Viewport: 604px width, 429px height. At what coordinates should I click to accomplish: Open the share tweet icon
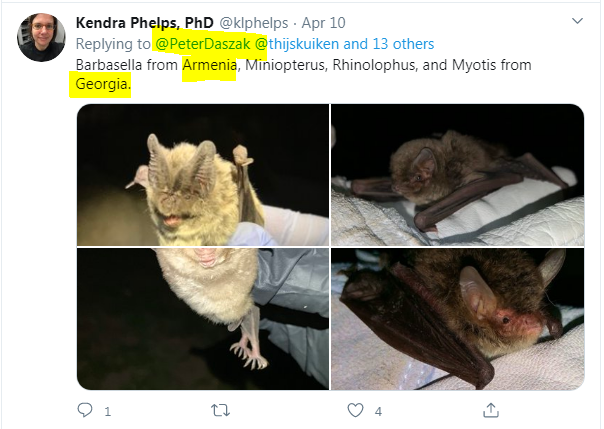[x=490, y=410]
